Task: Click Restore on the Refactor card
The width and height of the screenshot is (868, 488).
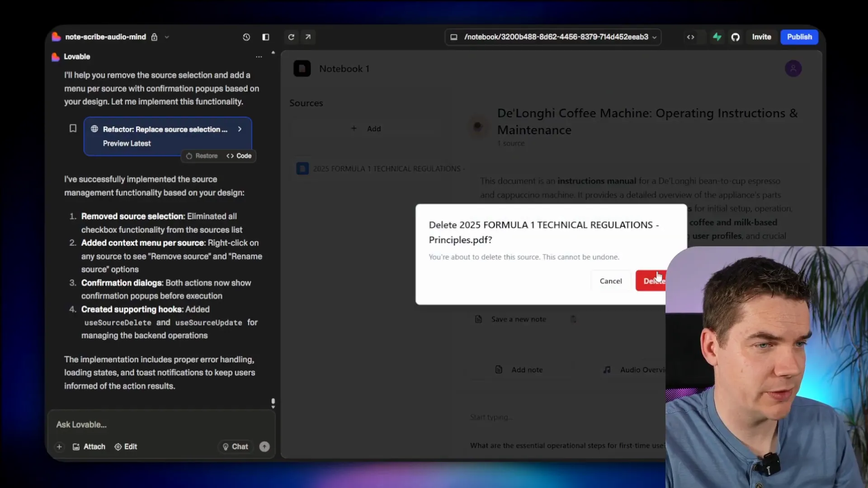Action: 202,156
